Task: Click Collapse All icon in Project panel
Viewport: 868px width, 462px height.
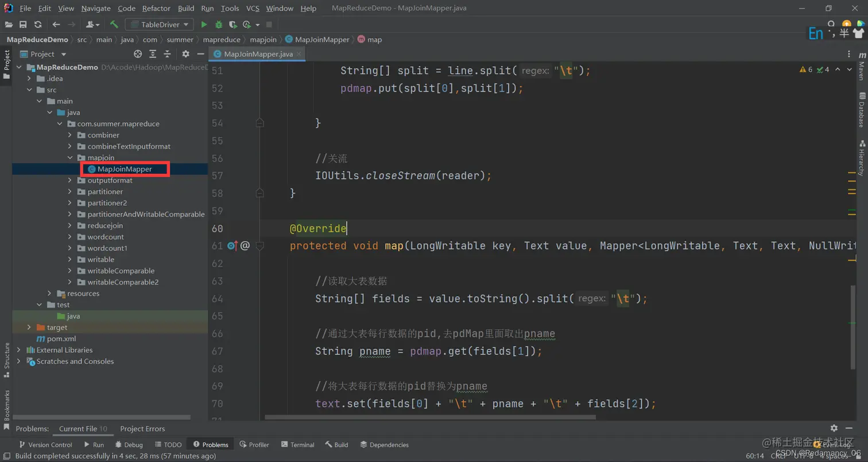Action: [x=167, y=54]
